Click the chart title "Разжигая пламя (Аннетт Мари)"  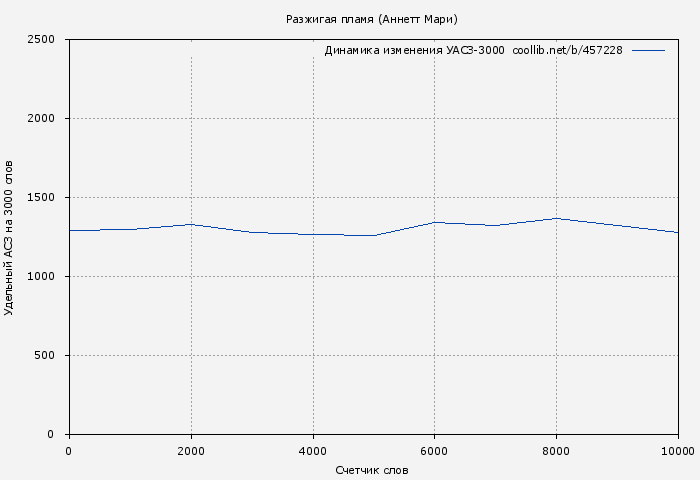[371, 19]
